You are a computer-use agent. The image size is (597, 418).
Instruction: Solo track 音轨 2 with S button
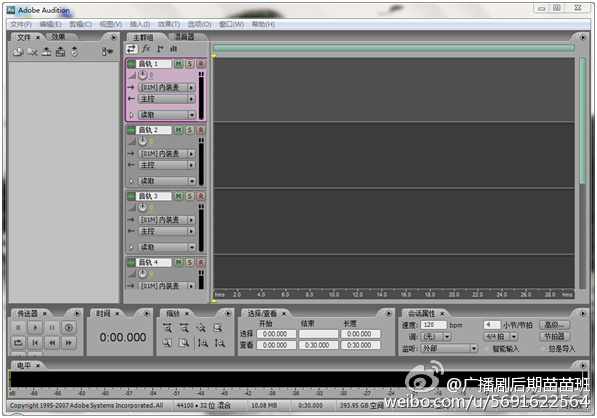pos(190,130)
